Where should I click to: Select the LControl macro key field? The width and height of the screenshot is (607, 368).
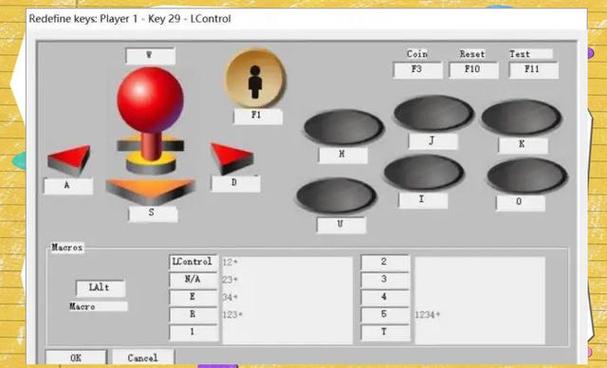click(193, 262)
